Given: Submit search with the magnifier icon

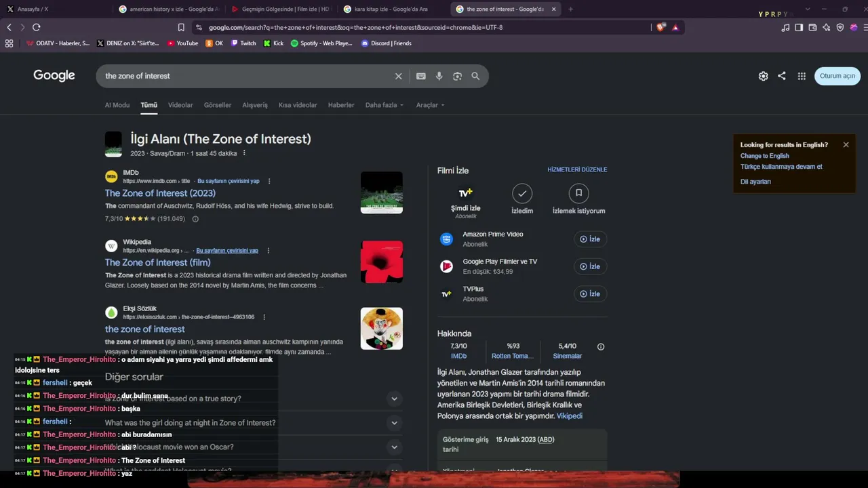Looking at the screenshot, I should pyautogui.click(x=475, y=76).
